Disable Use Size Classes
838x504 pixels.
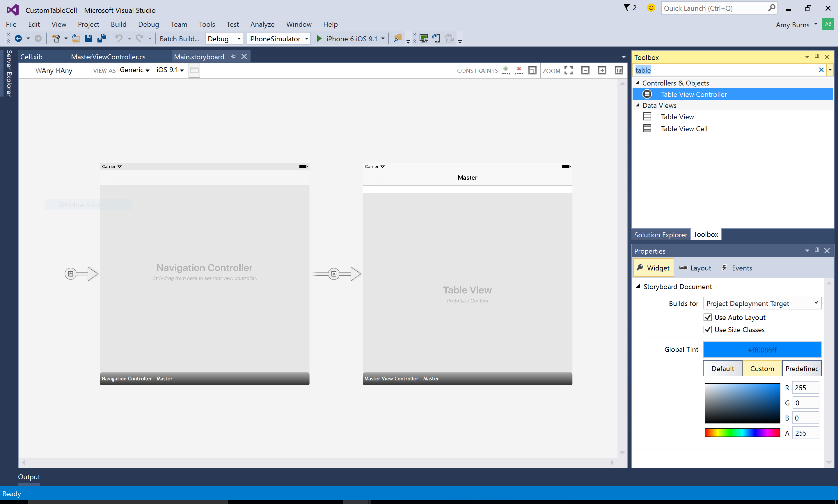708,330
